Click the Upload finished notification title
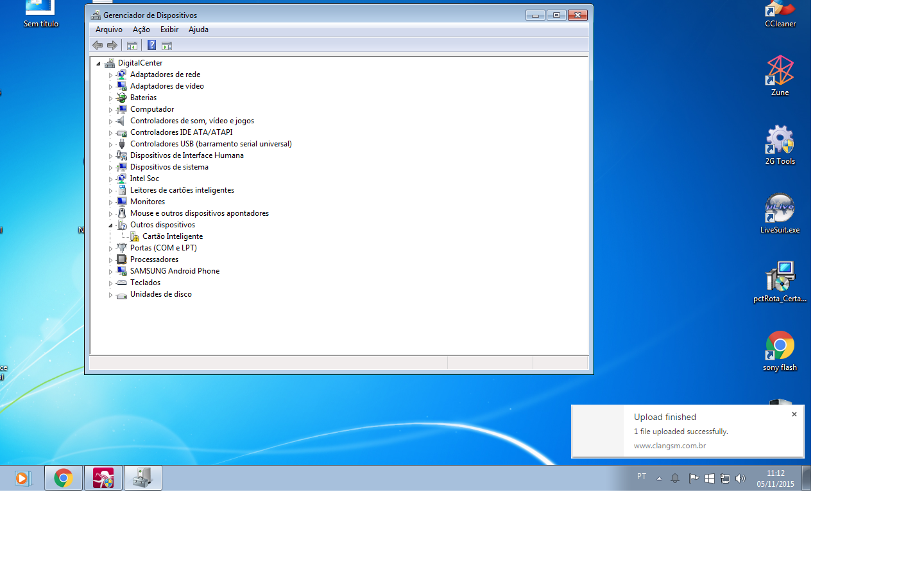924x578 pixels. [x=665, y=417]
